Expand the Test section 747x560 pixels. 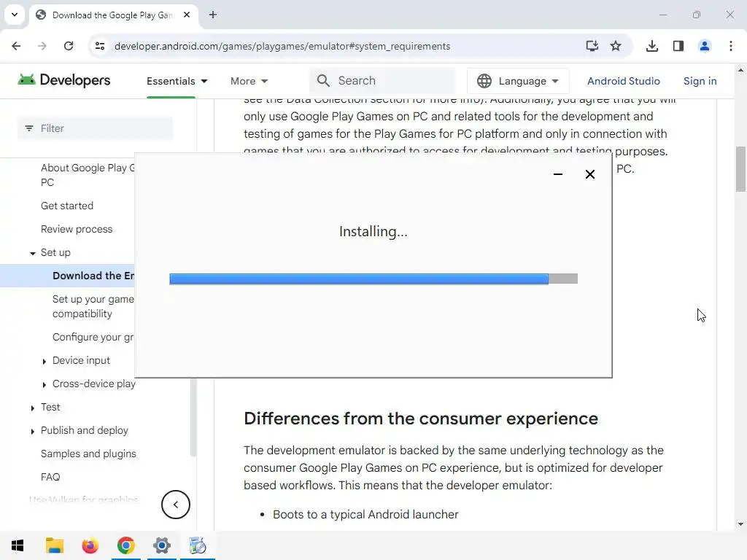click(x=32, y=408)
